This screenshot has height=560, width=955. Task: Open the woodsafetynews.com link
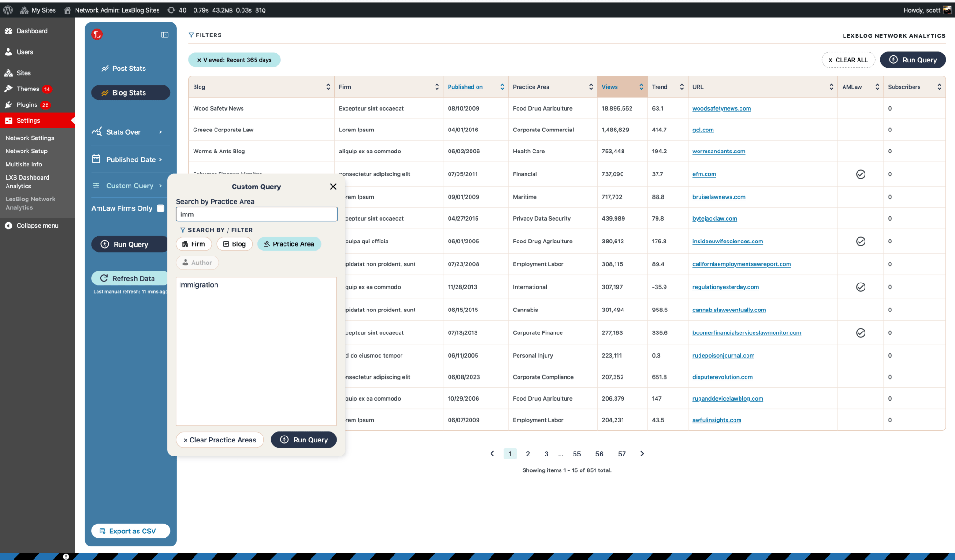click(721, 108)
